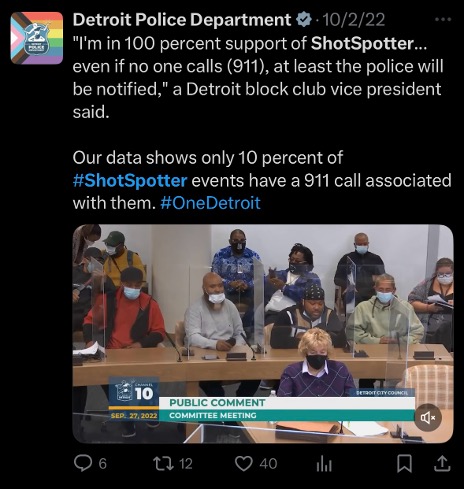Follow the #ShotSpotter hashtag link
464x489 pixels.
tap(130, 180)
